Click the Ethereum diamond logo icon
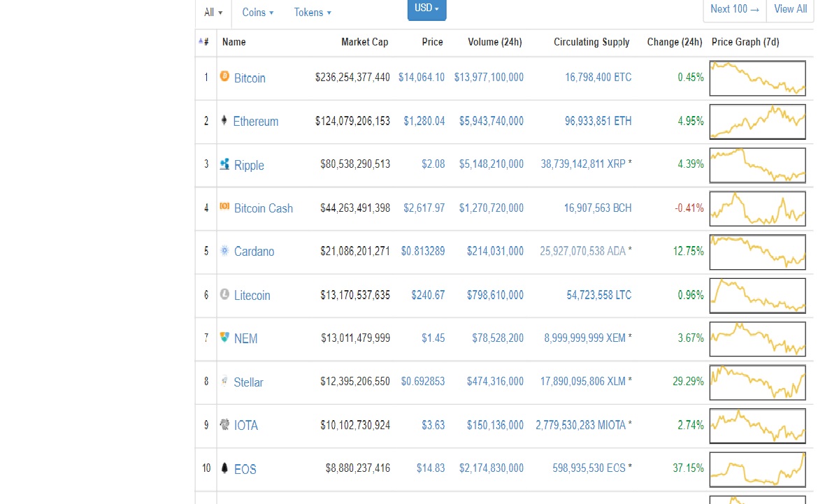 224,120
